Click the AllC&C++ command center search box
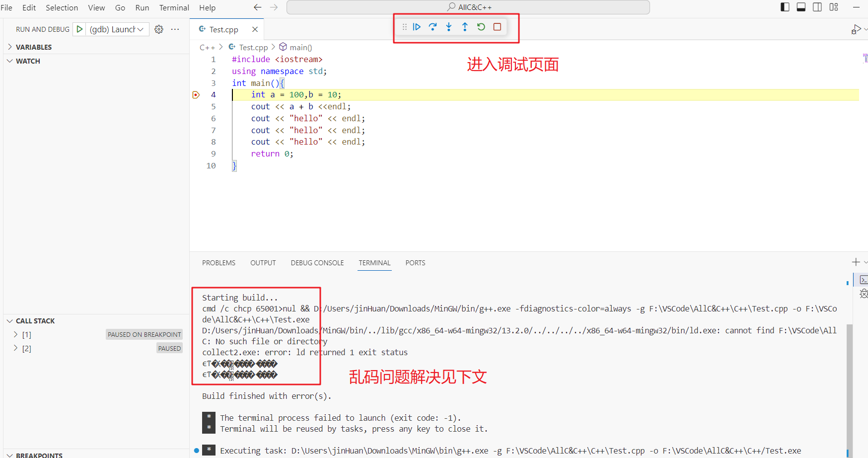 click(x=468, y=7)
